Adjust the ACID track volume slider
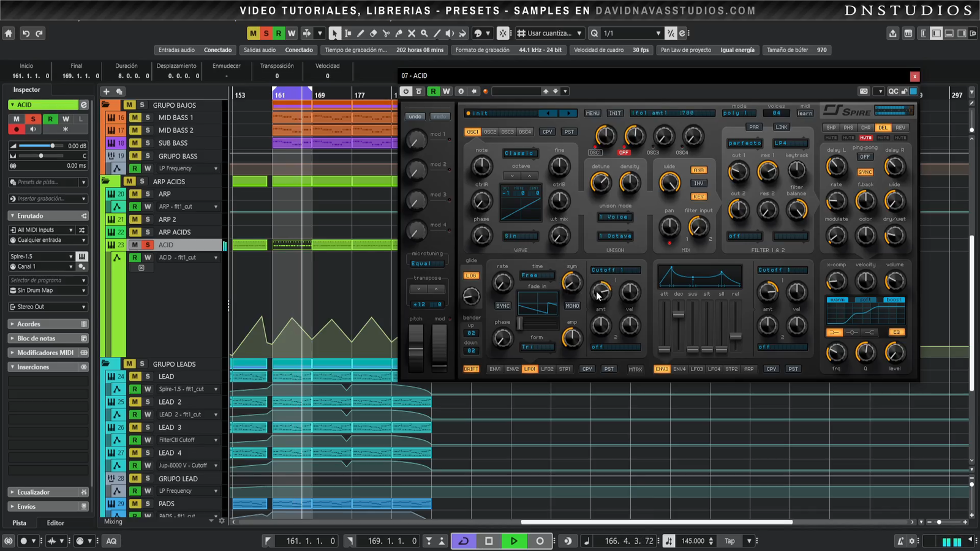Viewport: 980px width, 551px height. [x=52, y=146]
